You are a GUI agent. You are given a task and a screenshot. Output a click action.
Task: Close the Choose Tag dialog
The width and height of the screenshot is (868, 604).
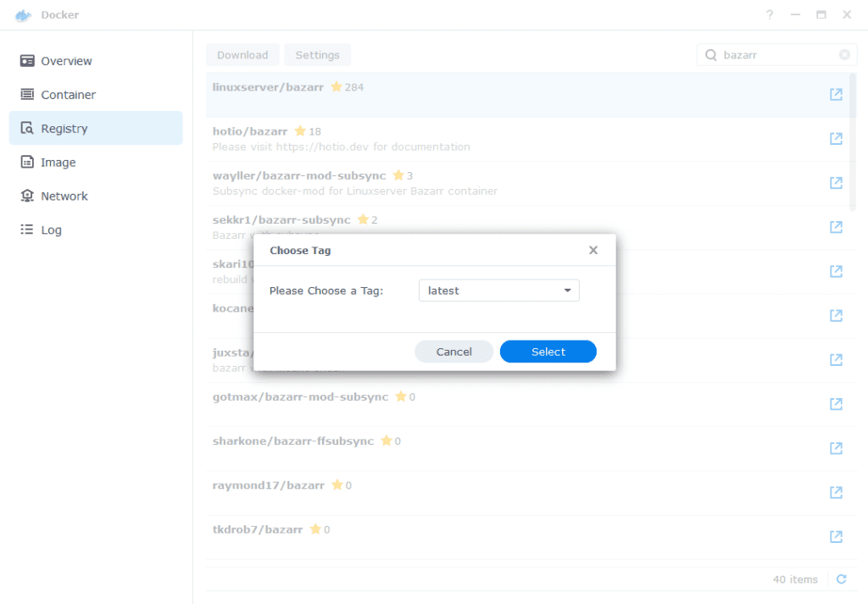pyautogui.click(x=593, y=250)
